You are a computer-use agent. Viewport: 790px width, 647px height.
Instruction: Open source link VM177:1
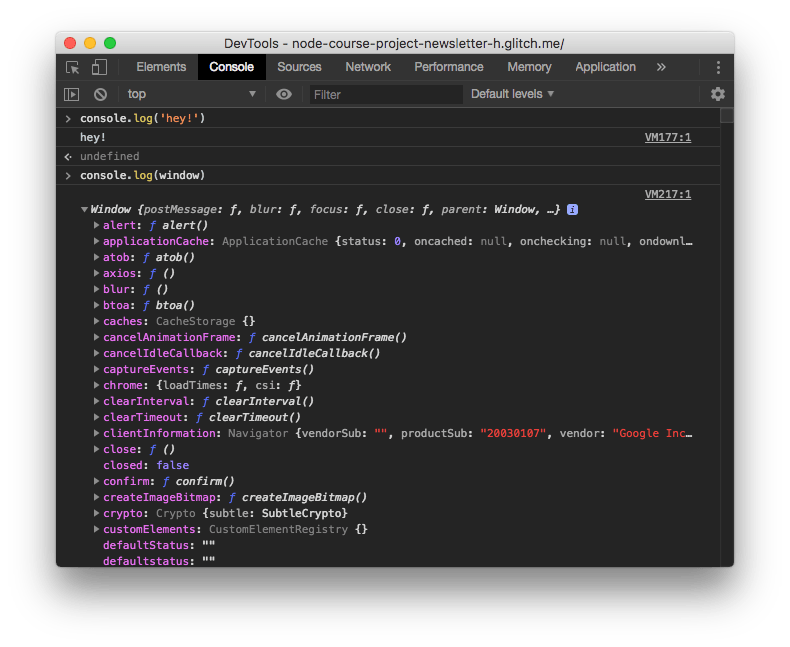coord(668,138)
